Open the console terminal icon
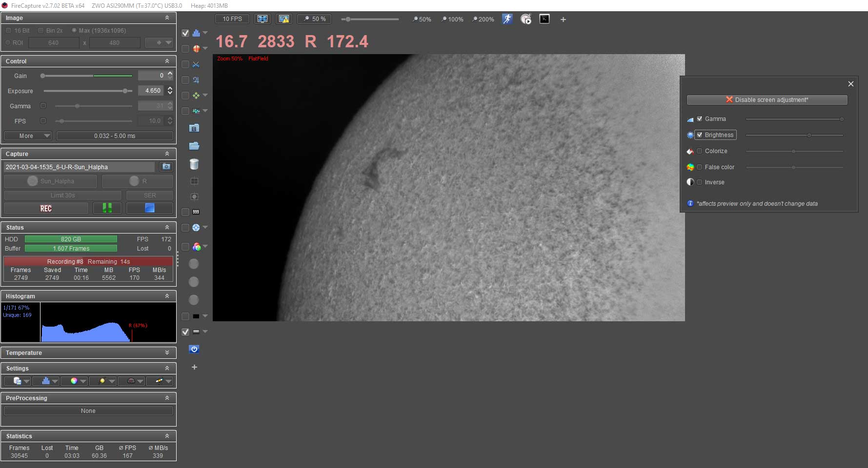The height and width of the screenshot is (468, 868). [545, 19]
